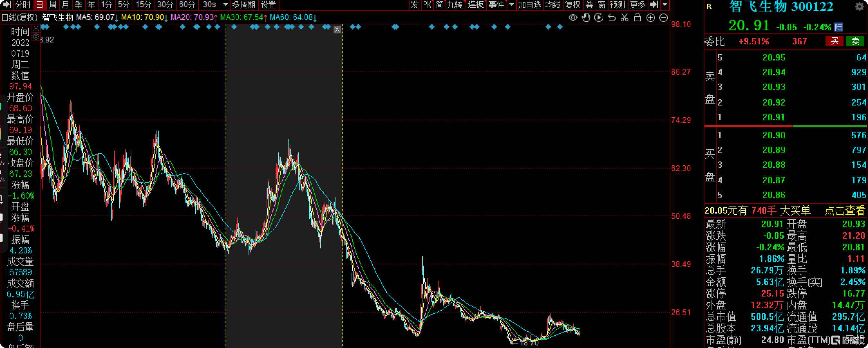
Task: Click the hand pan tool icon
Action: [586, 17]
